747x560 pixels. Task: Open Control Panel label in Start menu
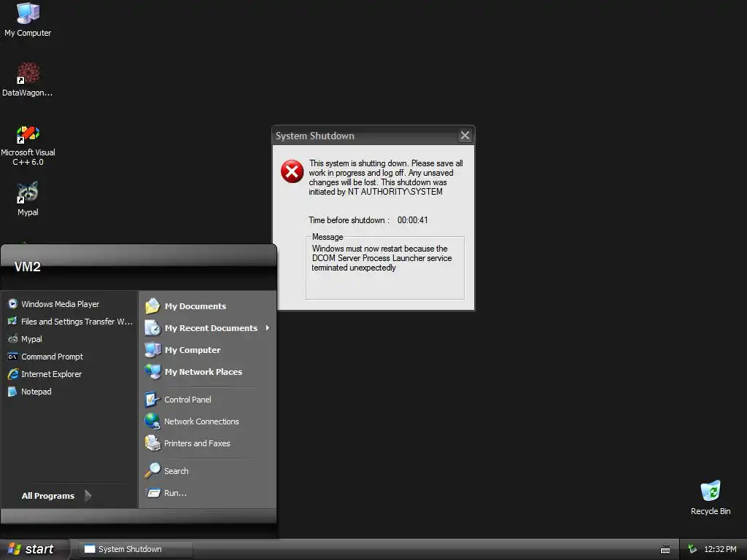[x=187, y=400]
